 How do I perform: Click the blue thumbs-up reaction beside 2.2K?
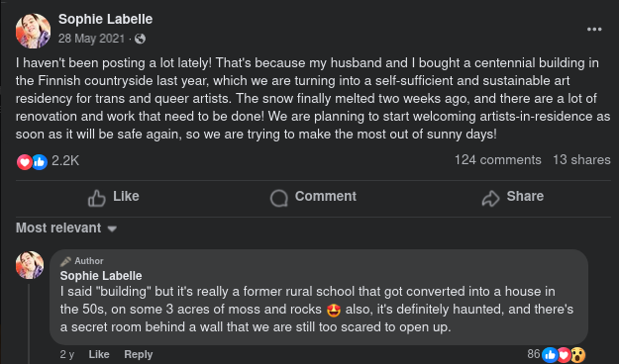40,162
